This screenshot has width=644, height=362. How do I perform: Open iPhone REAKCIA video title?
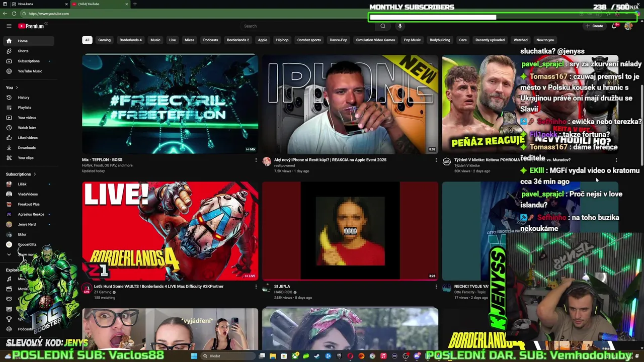click(330, 160)
